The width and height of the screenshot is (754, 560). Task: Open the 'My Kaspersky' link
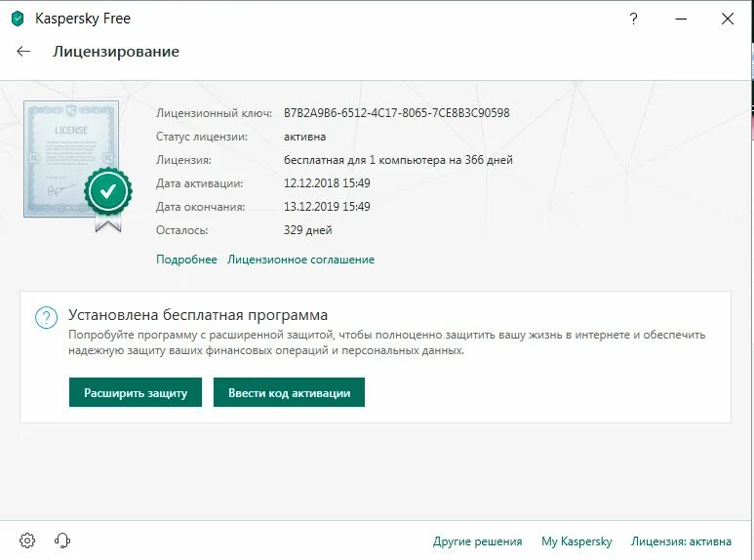point(576,541)
